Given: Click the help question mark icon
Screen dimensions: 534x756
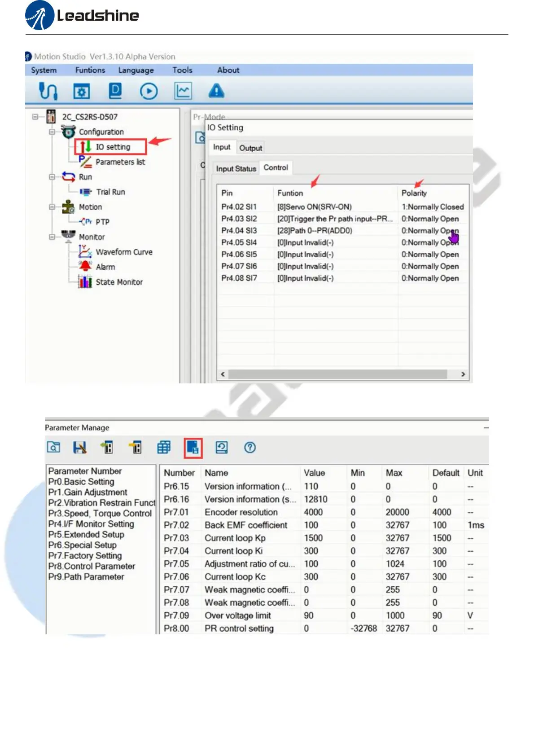Looking at the screenshot, I should [x=250, y=447].
